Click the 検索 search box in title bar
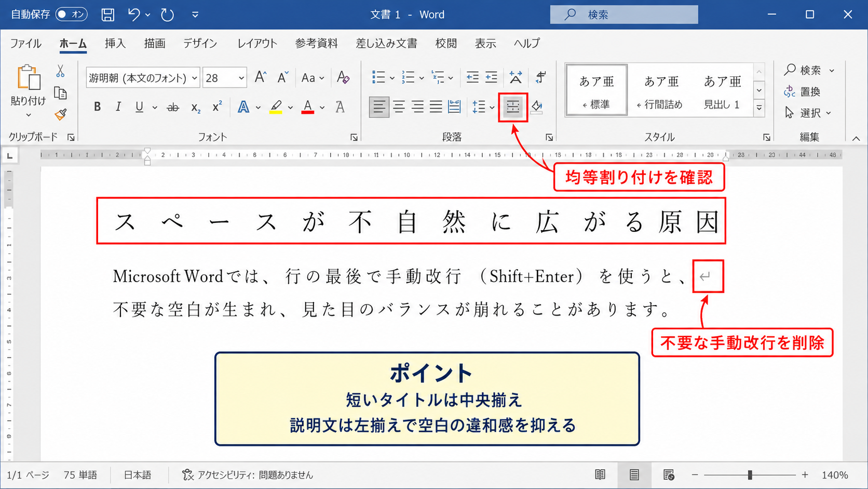868x489 pixels. tap(624, 15)
